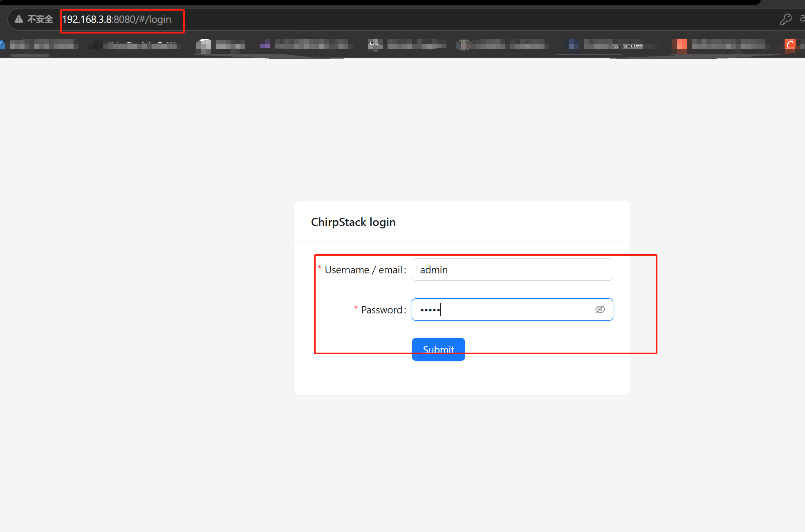Focus the Password input field
The height and width of the screenshot is (532, 805).
point(512,310)
